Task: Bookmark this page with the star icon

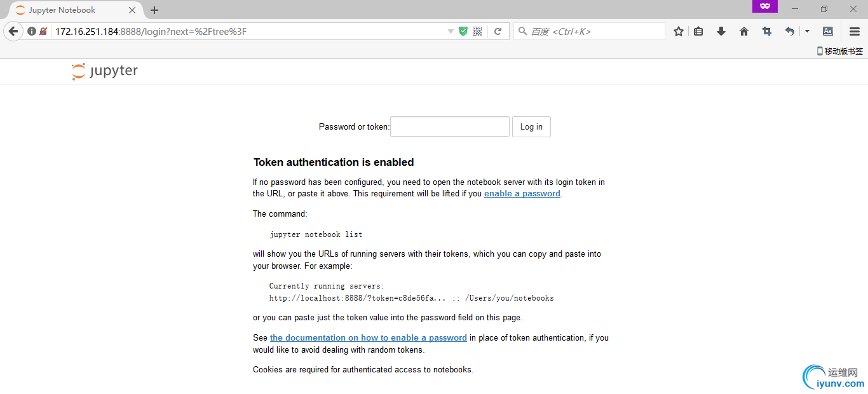Action: point(679,31)
